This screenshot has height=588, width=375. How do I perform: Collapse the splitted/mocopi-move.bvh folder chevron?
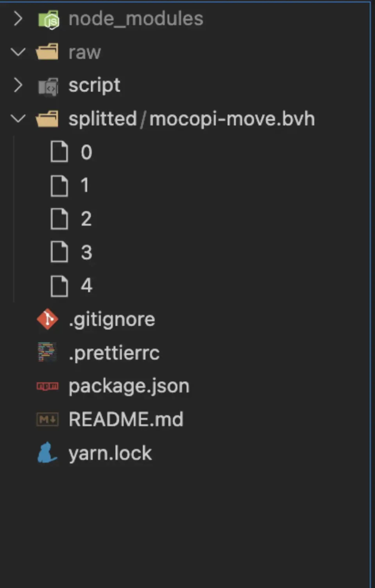(x=18, y=119)
